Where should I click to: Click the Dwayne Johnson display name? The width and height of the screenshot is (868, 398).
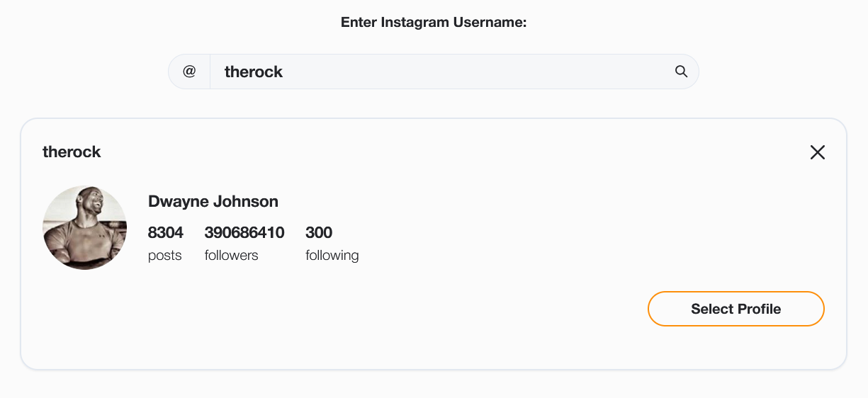pos(213,201)
